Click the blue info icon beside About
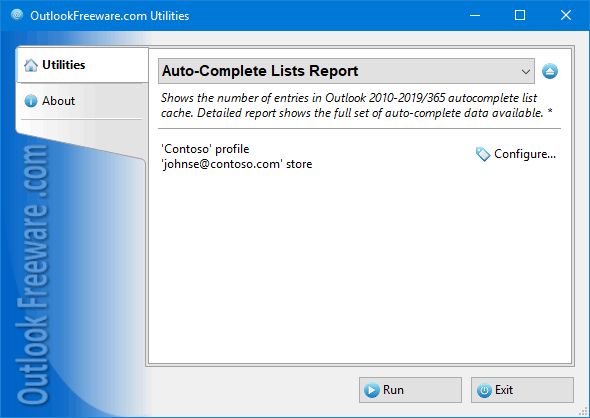The height and width of the screenshot is (418, 590). click(31, 101)
